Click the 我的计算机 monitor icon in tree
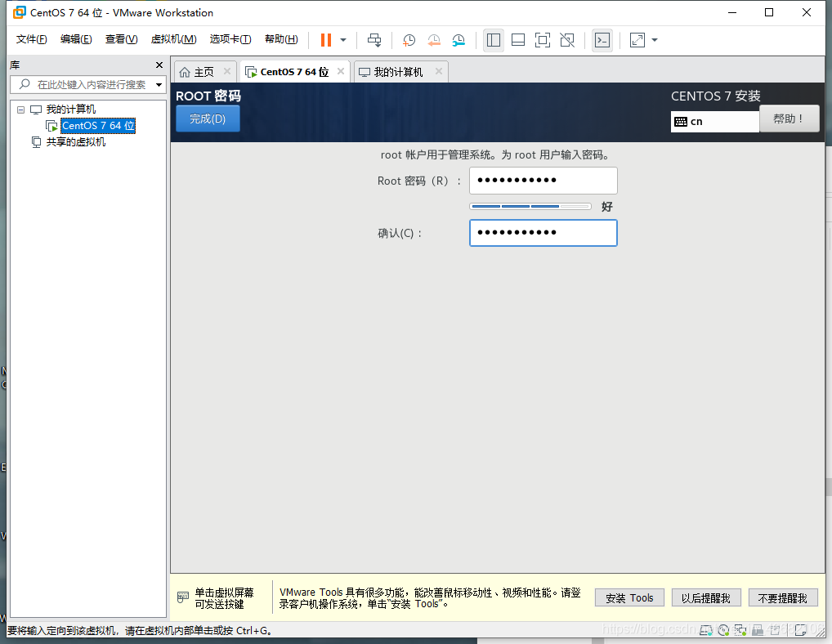This screenshot has height=644, width=832. tap(35, 110)
